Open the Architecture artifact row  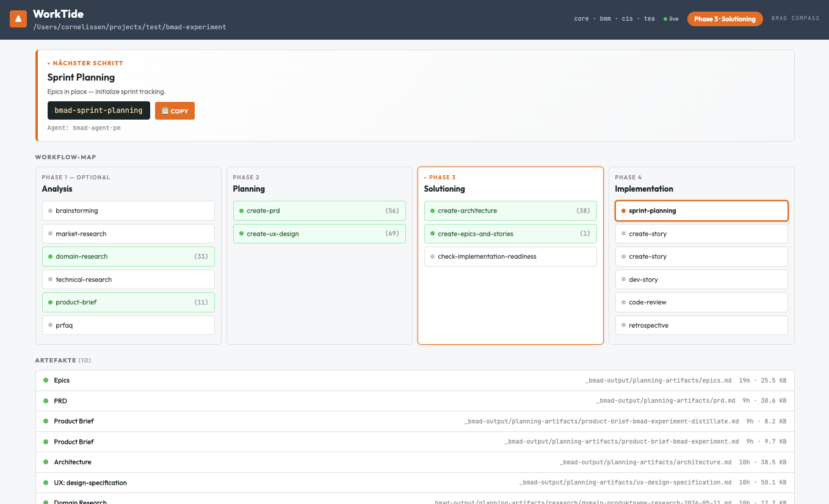(415, 462)
